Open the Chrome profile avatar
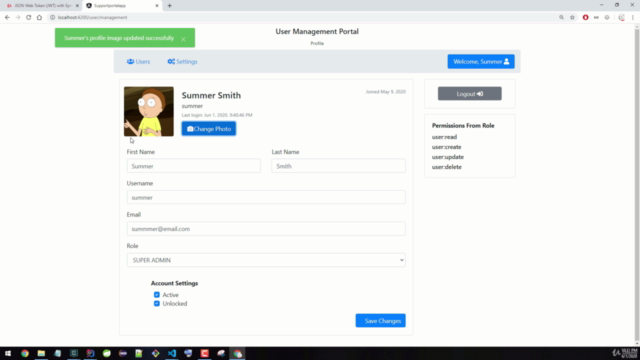This screenshot has height=360, width=640. pyautogui.click(x=621, y=18)
